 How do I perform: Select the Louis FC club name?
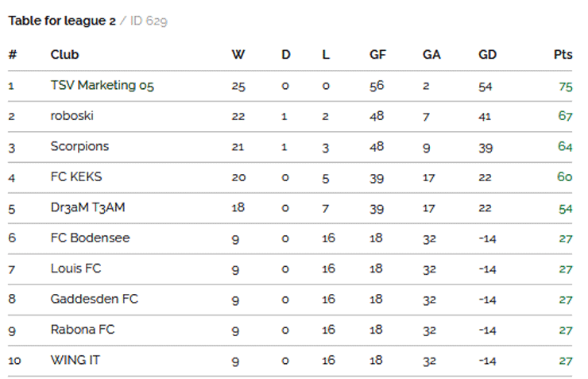75,269
